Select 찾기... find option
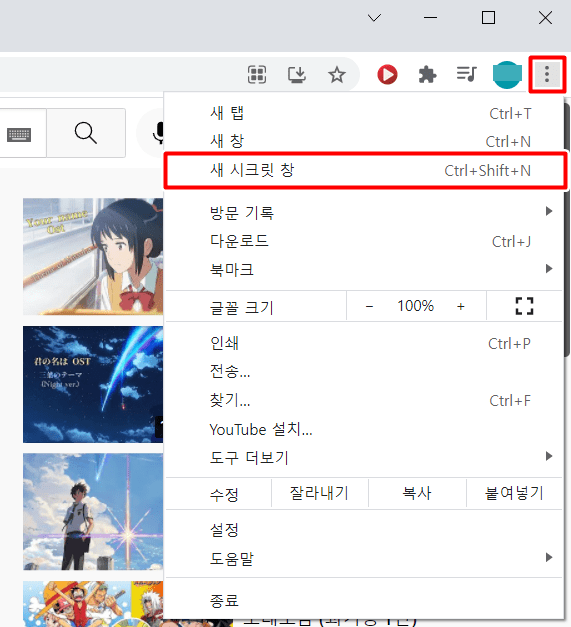The image size is (571, 627). [364, 400]
